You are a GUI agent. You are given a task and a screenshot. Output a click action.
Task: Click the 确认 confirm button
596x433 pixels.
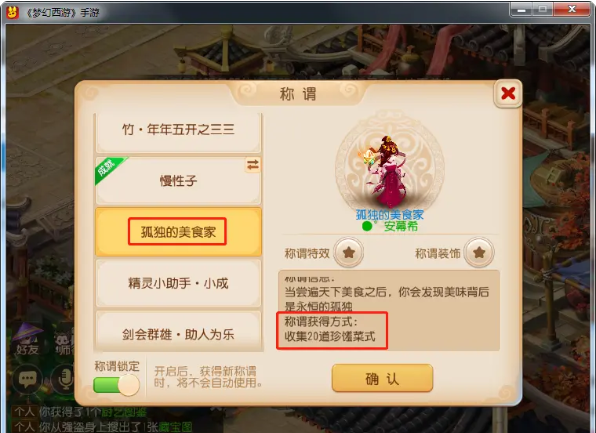[x=382, y=378]
